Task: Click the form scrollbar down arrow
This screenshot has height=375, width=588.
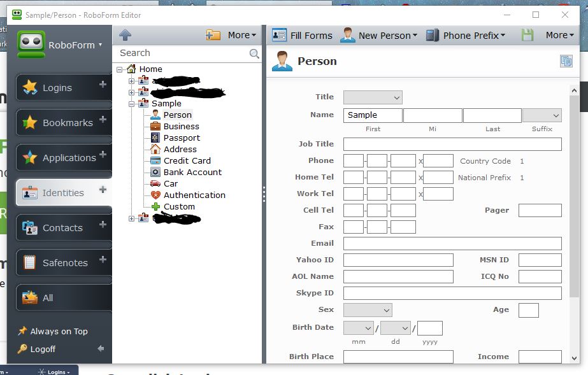Action: pos(574,358)
